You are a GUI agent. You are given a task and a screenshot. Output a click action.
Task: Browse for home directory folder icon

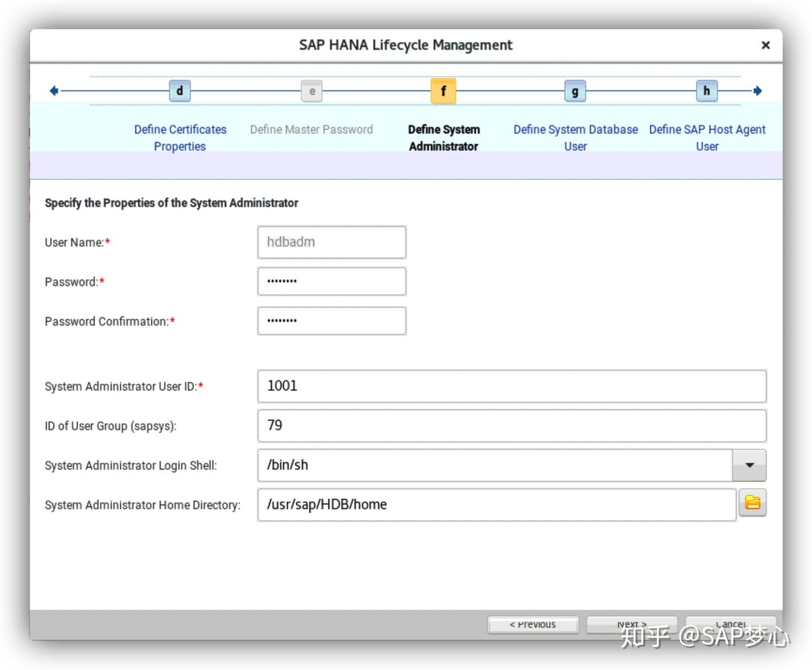(x=753, y=503)
